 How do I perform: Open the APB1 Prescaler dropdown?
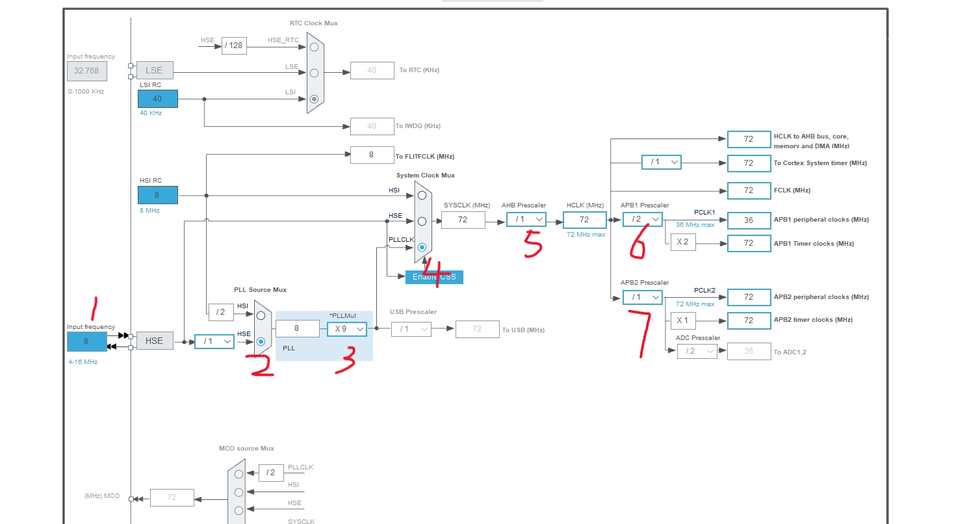643,220
